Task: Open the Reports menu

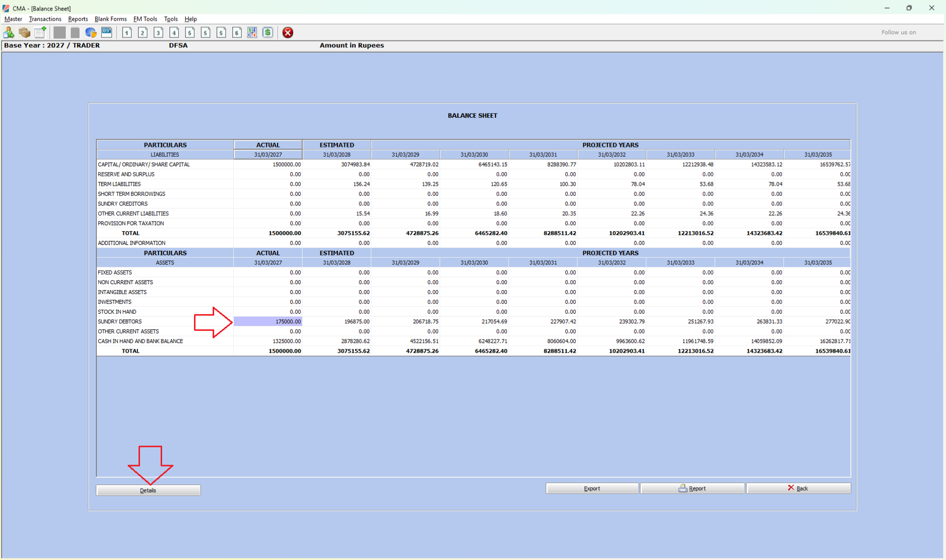Action: pos(78,19)
